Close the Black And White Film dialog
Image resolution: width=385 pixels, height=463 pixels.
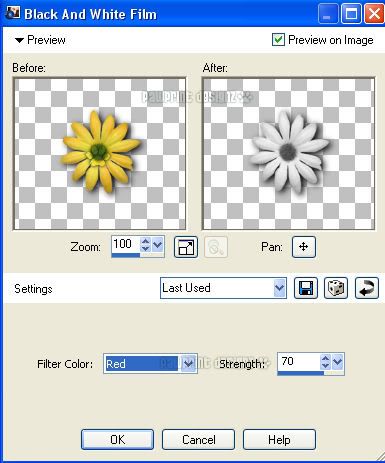click(x=374, y=14)
